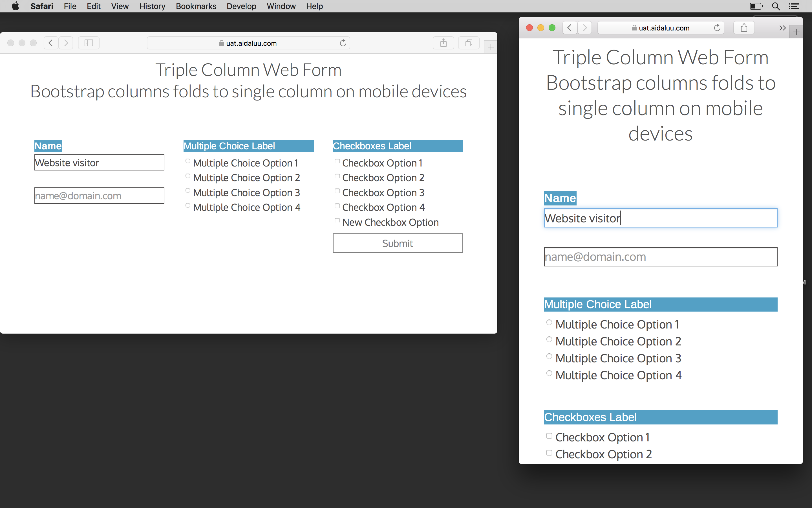Click the address bar in left window
Viewport: 812px width, 508px height.
point(248,43)
